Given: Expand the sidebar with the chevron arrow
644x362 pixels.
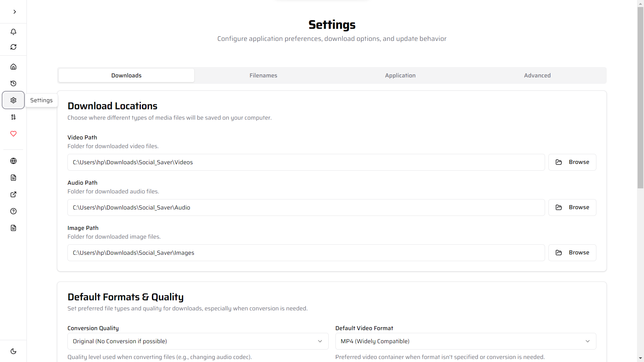Looking at the screenshot, I should (x=14, y=12).
